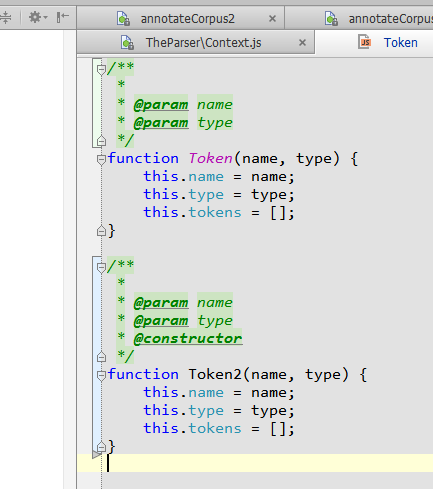Click @param type in the first comment
Screen dimensions: 433x489
[x=183, y=123]
